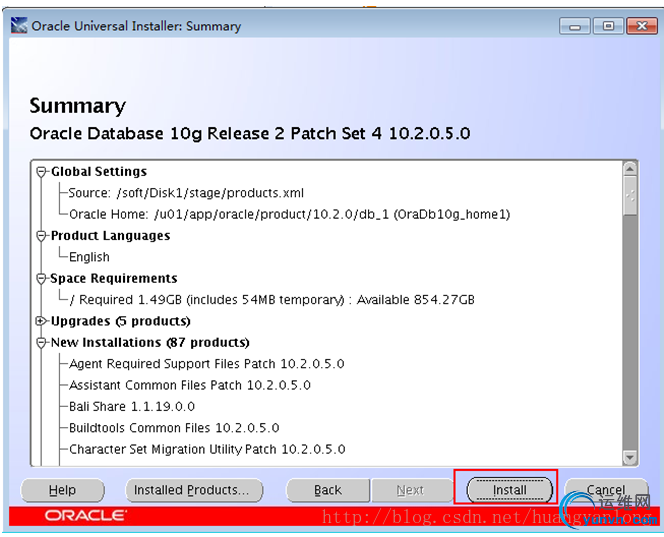Screen dimensions: 664x537
Task: Close the Oracle Universal Installer window
Action: coord(642,26)
